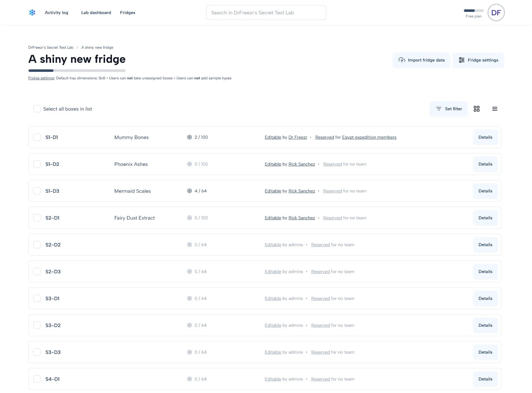Select the S2-D1 Fairy Dust Extract checkbox
The image size is (532, 393).
click(x=37, y=218)
